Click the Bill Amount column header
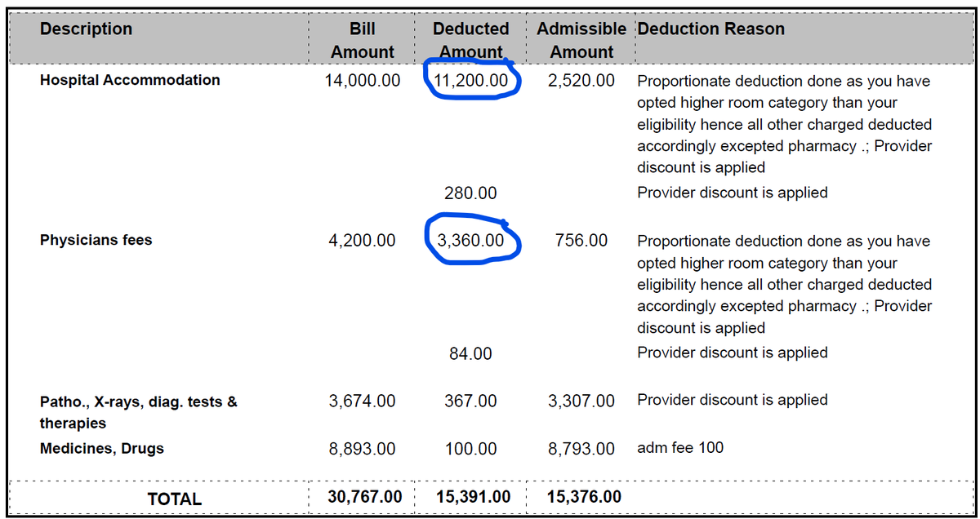Screen dimensions: 980x519 363,40
